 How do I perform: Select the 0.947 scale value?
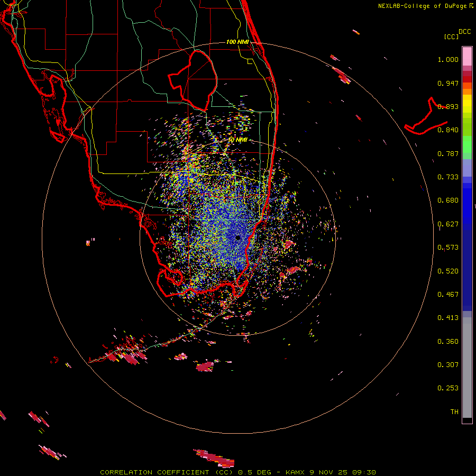pyautogui.click(x=448, y=83)
